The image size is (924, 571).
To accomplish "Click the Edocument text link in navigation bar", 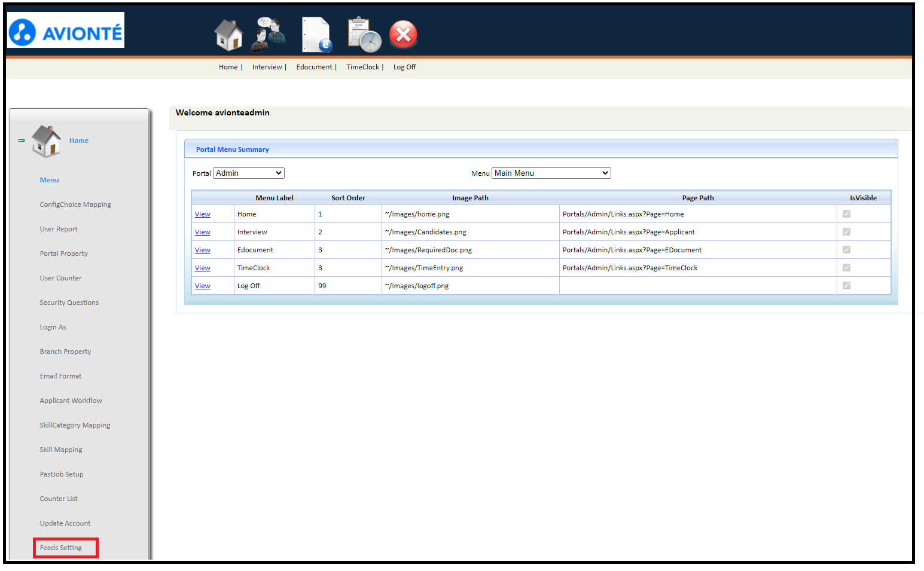I will (x=314, y=67).
